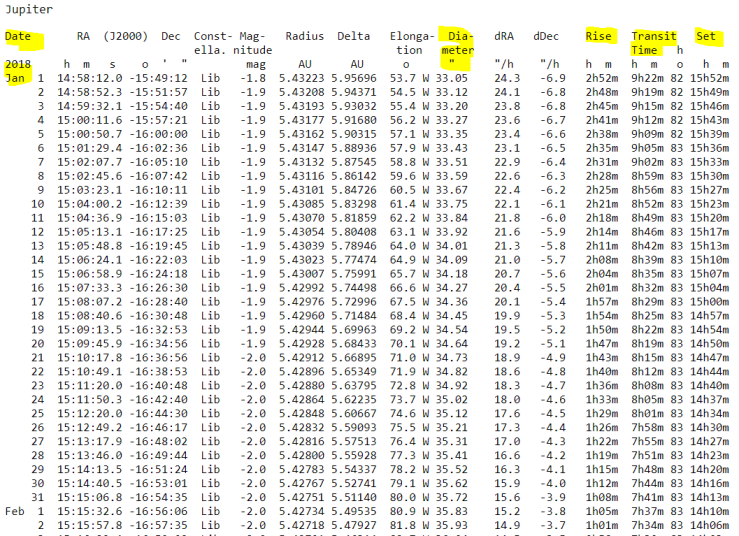The image size is (739, 536).
Task: Click the highlighted 2018 year label
Action: (x=18, y=64)
